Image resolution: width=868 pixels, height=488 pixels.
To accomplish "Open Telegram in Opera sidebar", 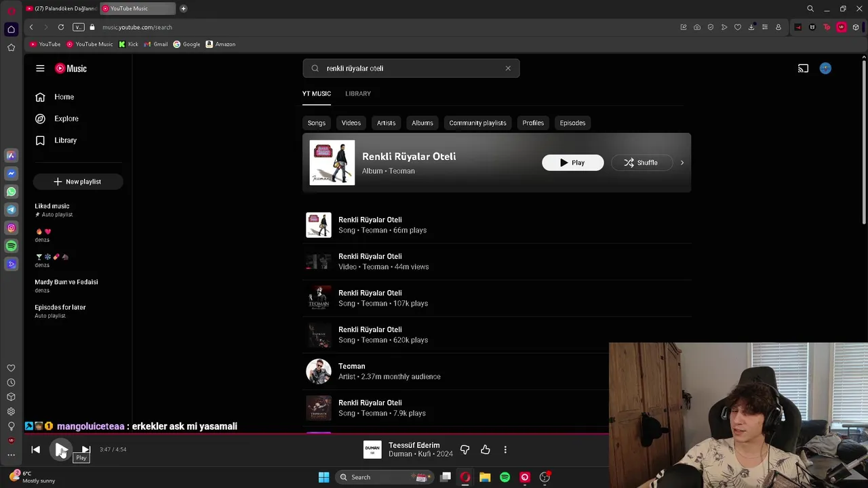I will coord(11,210).
